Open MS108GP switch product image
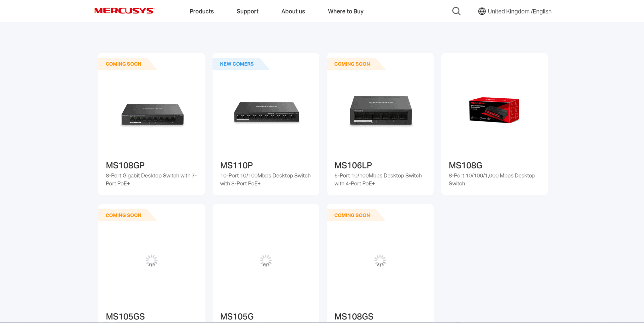 [153, 114]
